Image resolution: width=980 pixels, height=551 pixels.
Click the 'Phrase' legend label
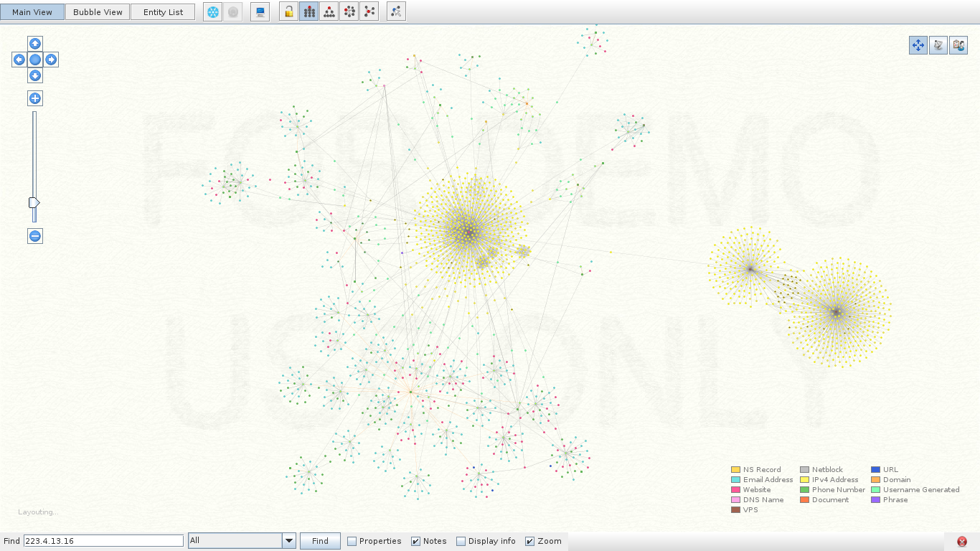click(895, 500)
